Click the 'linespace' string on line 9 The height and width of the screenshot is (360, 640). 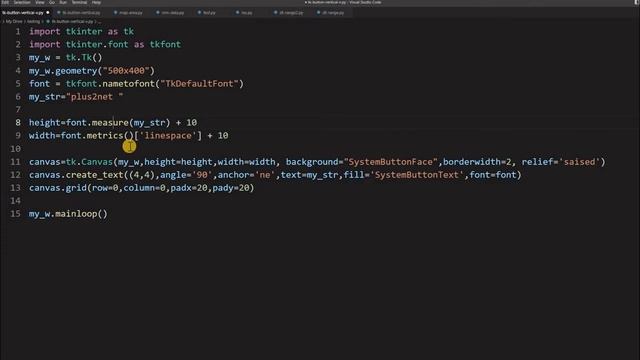168,136
